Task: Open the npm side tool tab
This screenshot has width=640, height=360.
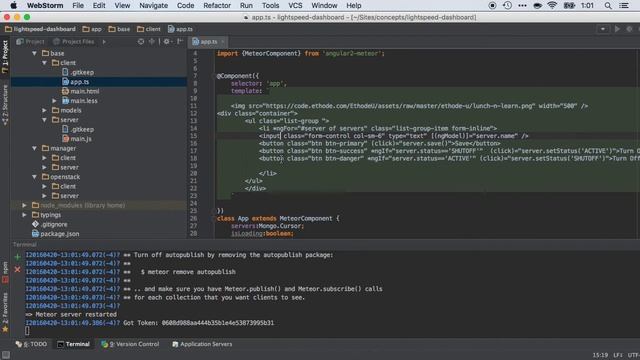Action: pyautogui.click(x=5, y=272)
